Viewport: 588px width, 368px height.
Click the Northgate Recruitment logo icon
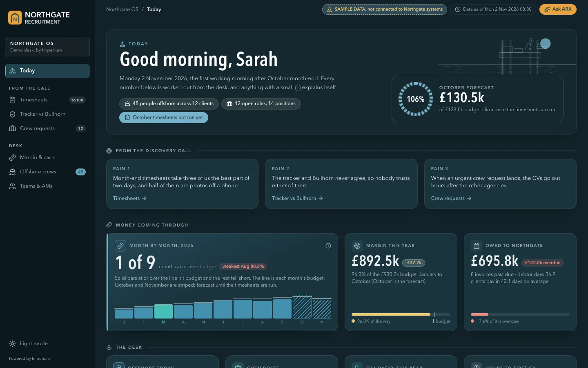point(15,18)
